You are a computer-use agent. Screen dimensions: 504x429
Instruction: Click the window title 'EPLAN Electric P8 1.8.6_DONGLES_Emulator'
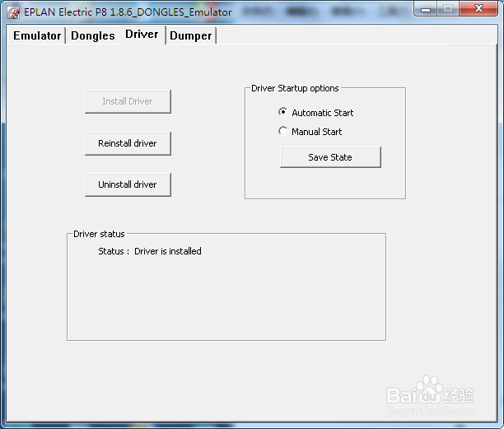point(128,12)
